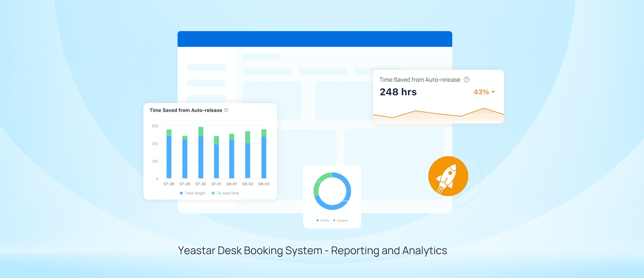Click the bar chart title Time Saved from Auto-release
This screenshot has height=278, width=644.
click(x=186, y=110)
